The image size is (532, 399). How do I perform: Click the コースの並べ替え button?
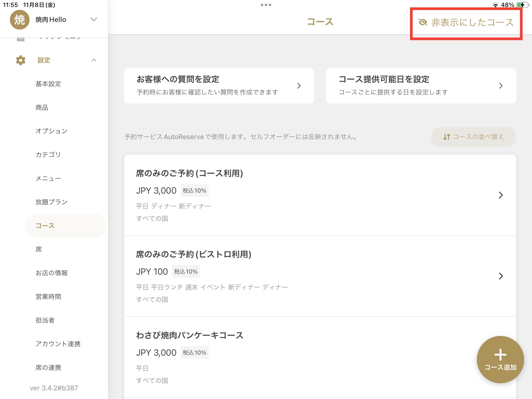473,137
